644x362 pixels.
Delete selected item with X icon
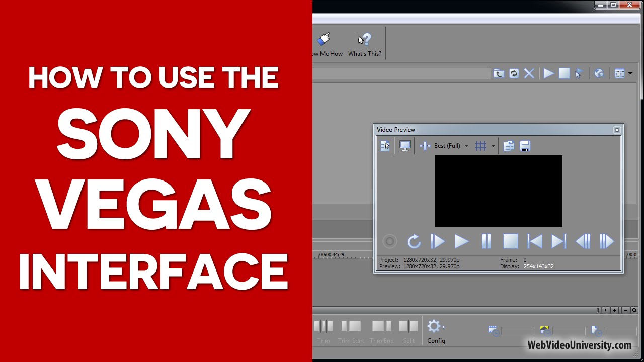pos(529,74)
